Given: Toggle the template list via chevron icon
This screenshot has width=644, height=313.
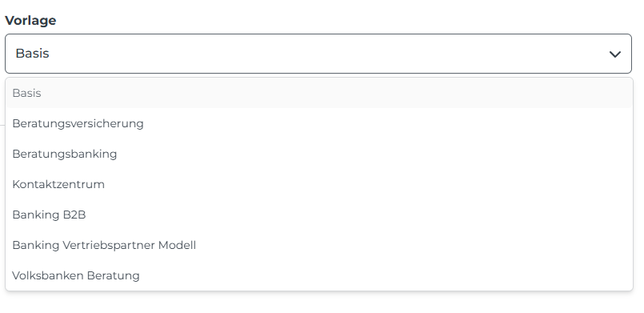Looking at the screenshot, I should [614, 54].
